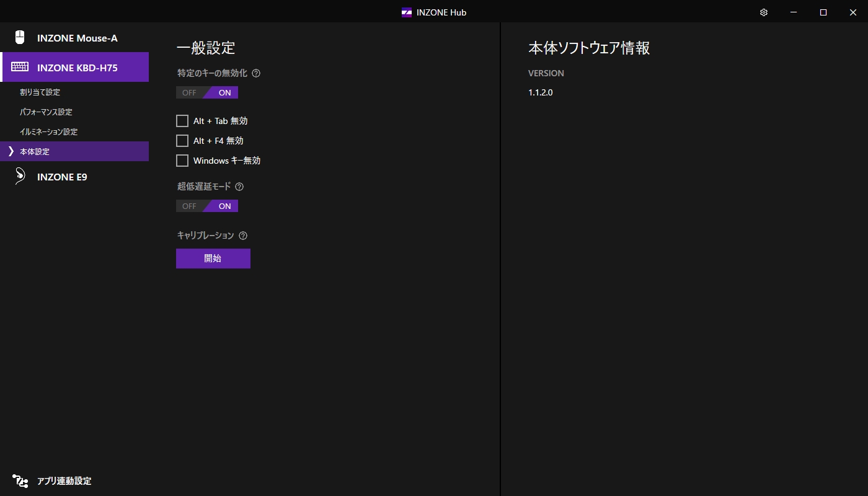Select the INZONE Mouse-A device label
The width and height of the screenshot is (868, 496).
click(x=77, y=38)
